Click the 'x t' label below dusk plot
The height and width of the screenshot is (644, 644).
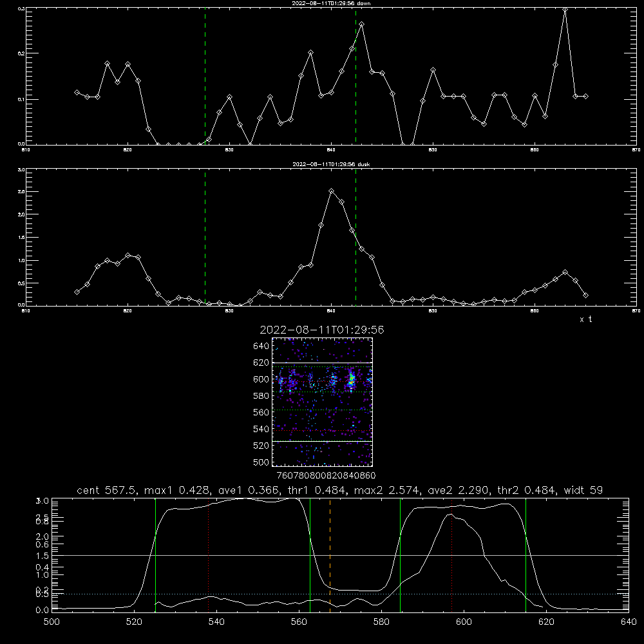[x=585, y=319]
